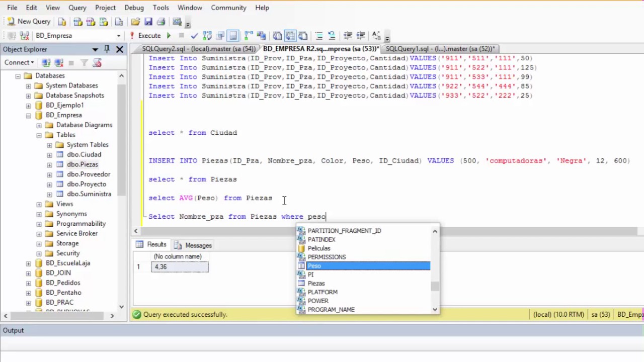Open the BD_Empresa database dropdown
The width and height of the screenshot is (644, 362).
[119, 36]
